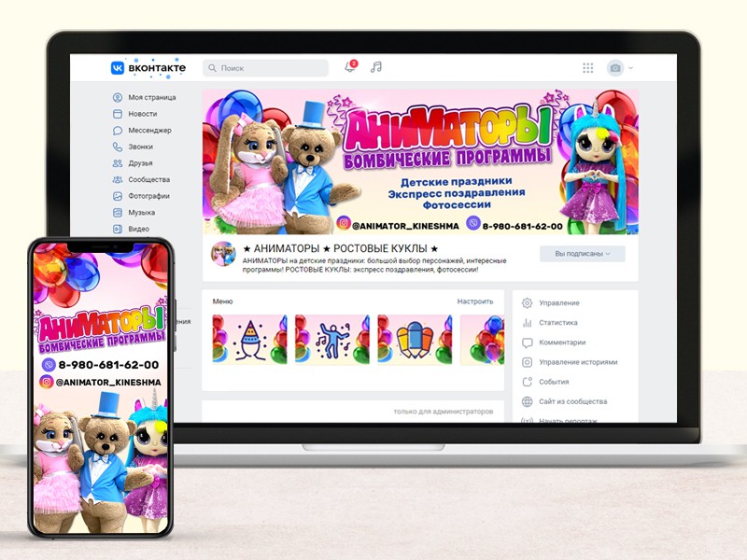
Task: Click the Видео play icon
Action: (118, 229)
